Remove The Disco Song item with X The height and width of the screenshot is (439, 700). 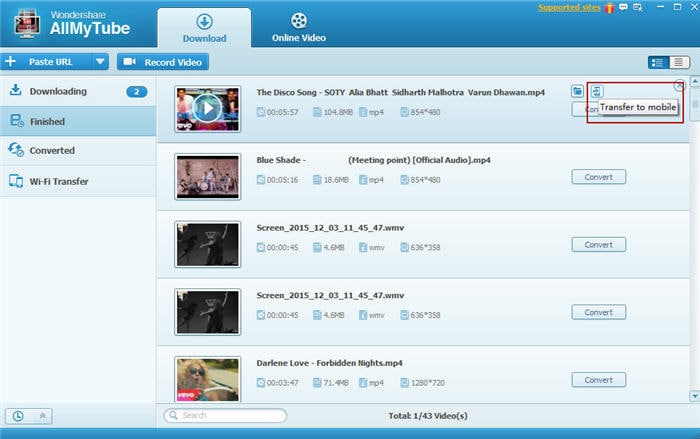click(x=679, y=85)
